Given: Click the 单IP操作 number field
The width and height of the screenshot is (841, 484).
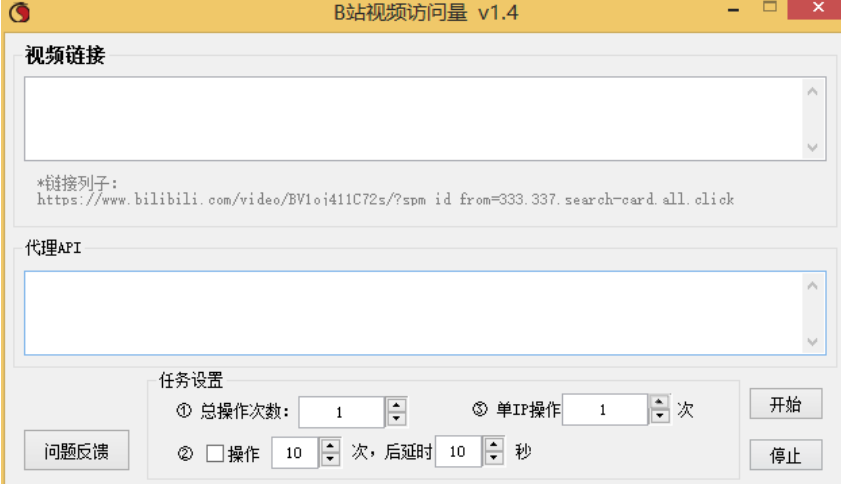Looking at the screenshot, I should click(x=603, y=409).
